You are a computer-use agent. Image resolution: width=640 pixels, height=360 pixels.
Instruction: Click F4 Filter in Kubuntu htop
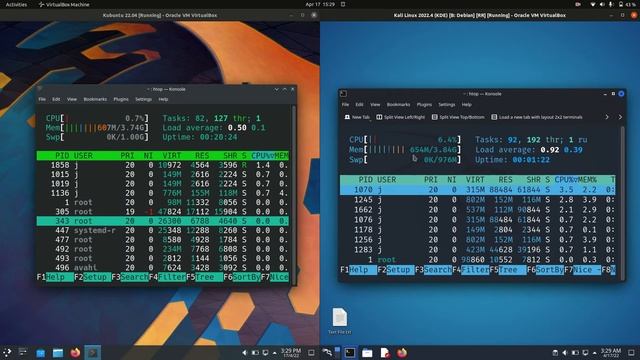click(x=167, y=277)
